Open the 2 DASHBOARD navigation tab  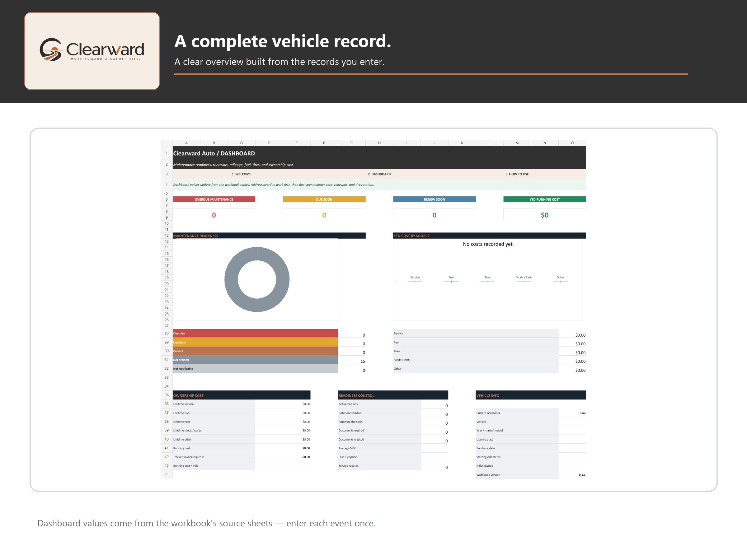379,174
